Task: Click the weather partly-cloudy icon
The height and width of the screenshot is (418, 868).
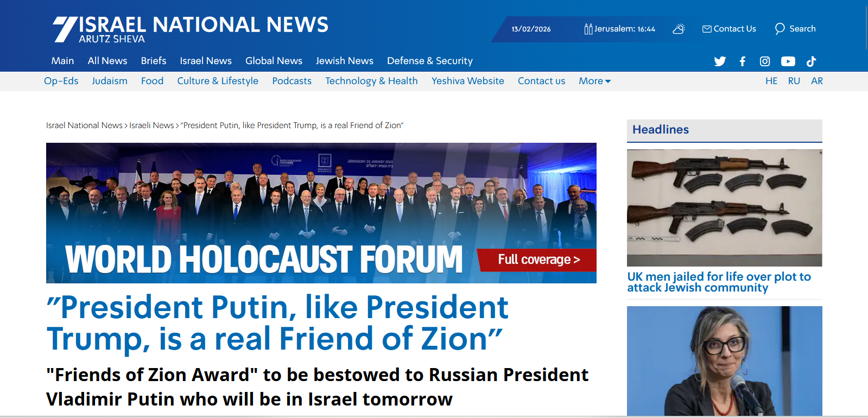Action: point(679,29)
